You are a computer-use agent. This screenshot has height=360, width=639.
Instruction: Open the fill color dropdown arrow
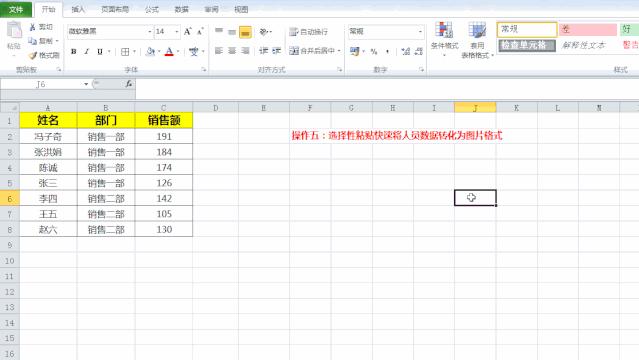(x=159, y=51)
